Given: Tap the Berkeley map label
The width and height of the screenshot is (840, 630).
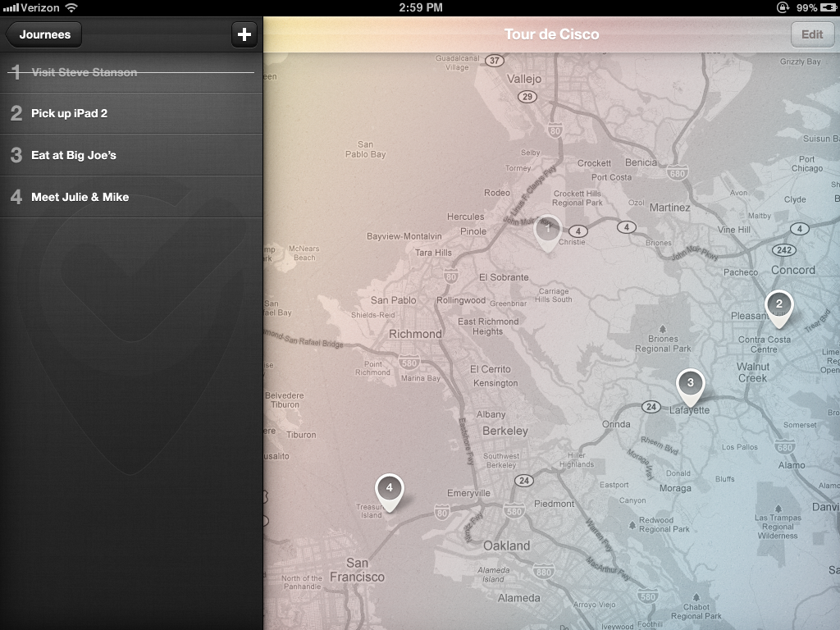Looking at the screenshot, I should point(505,431).
